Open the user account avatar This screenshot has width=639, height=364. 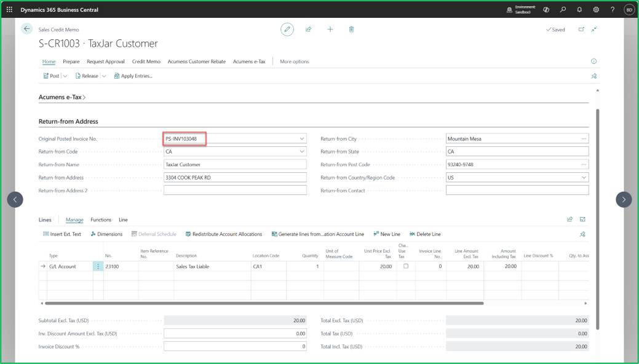[x=629, y=9]
